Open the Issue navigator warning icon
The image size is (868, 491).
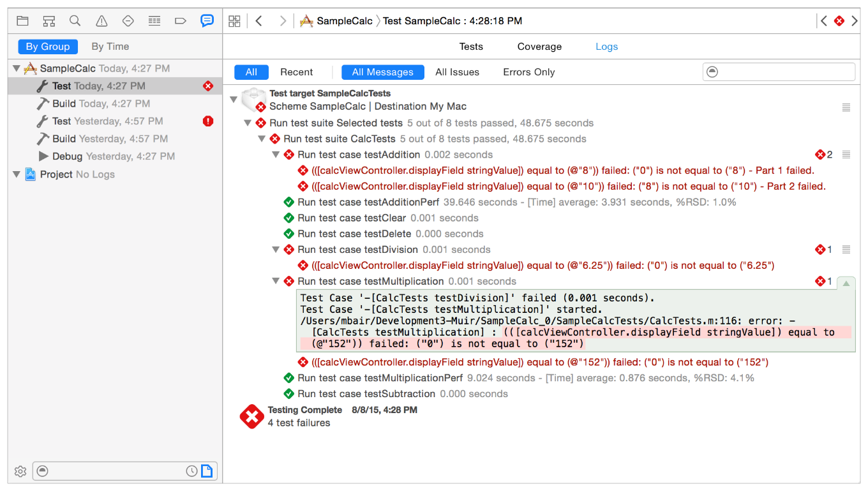(101, 21)
